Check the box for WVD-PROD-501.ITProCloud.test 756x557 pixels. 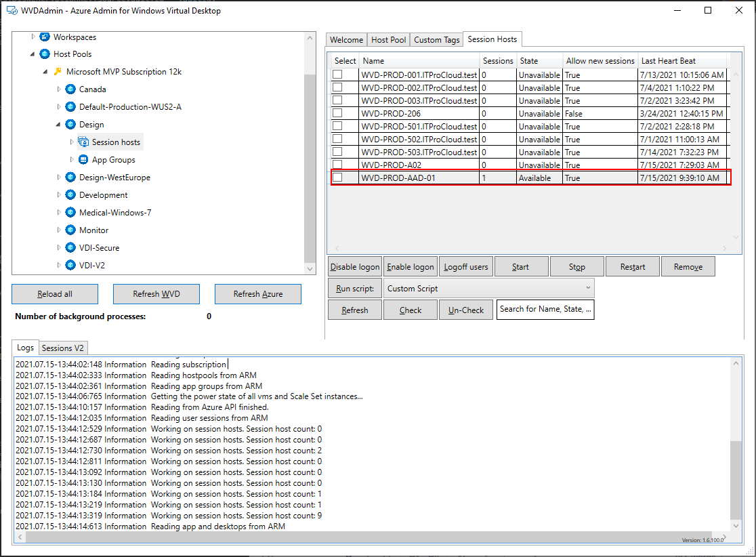337,126
